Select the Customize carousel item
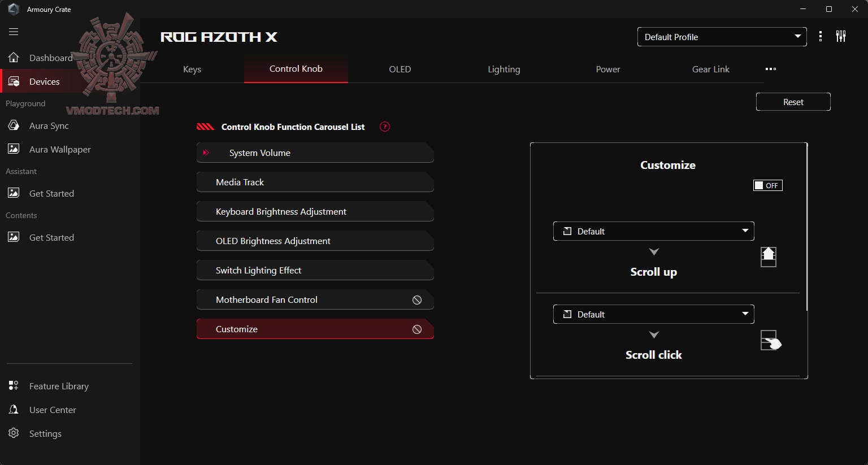The image size is (868, 465). [x=315, y=329]
